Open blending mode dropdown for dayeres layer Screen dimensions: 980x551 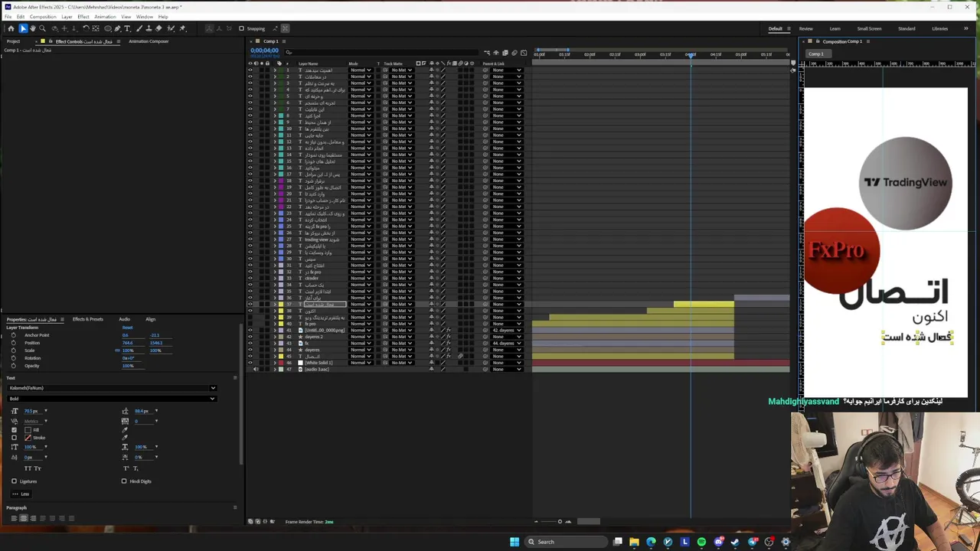pyautogui.click(x=361, y=350)
